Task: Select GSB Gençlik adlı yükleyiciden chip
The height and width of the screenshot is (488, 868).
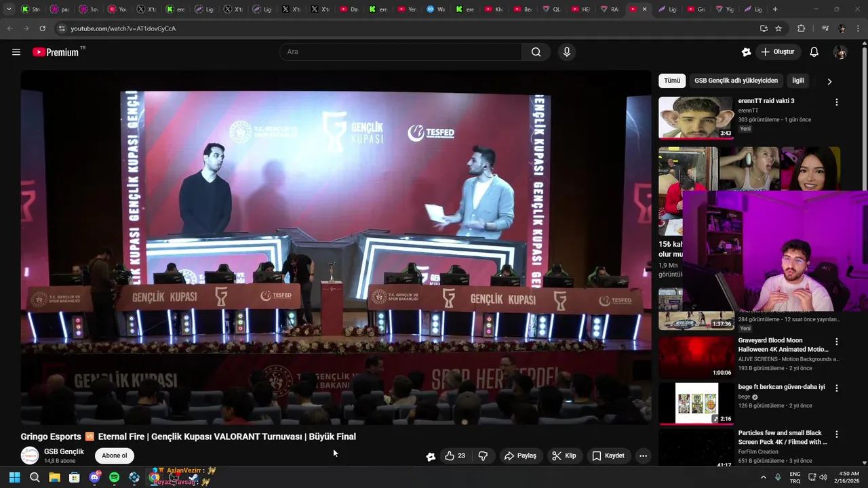Action: pyautogui.click(x=736, y=81)
